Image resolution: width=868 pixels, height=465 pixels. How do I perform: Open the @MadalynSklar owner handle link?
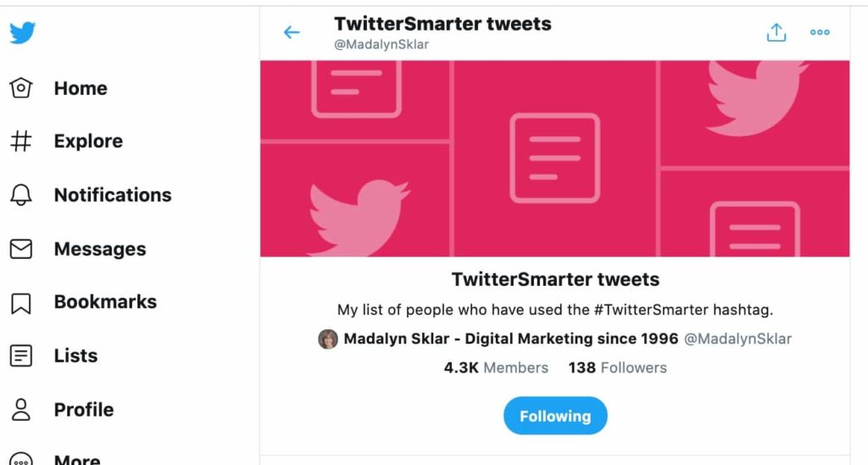tap(737, 339)
